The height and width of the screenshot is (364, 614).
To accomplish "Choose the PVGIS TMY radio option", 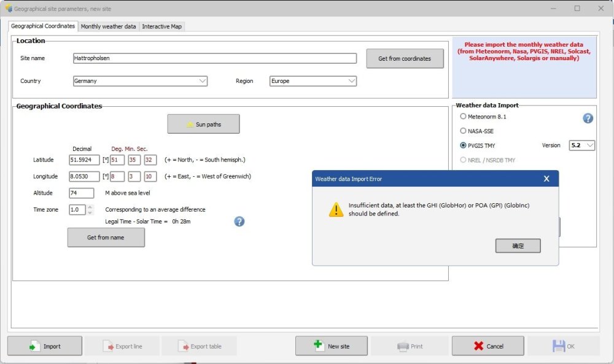I will coord(464,145).
